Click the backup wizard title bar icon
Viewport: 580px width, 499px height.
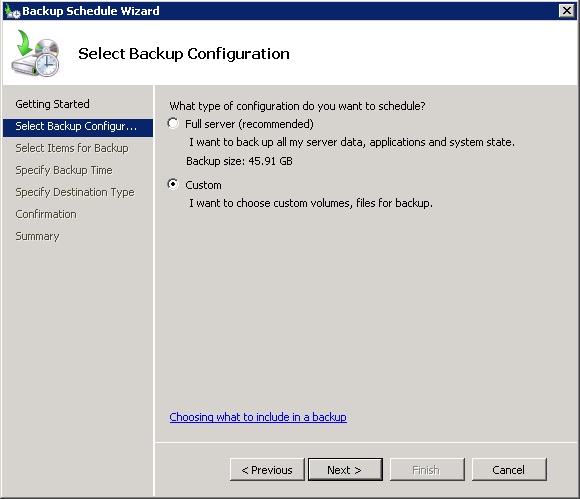(13, 11)
